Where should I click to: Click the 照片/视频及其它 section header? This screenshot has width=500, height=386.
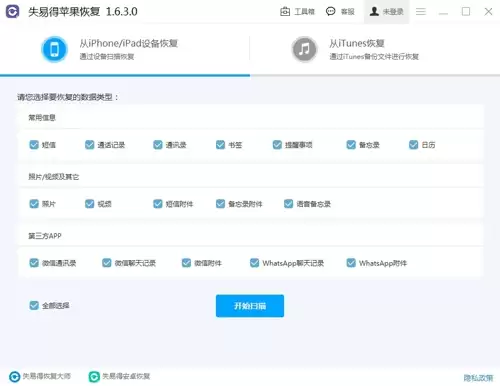pyautogui.click(x=53, y=177)
